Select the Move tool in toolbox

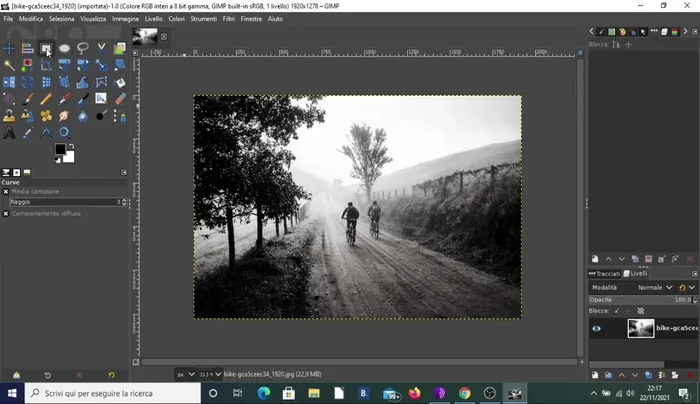point(9,48)
